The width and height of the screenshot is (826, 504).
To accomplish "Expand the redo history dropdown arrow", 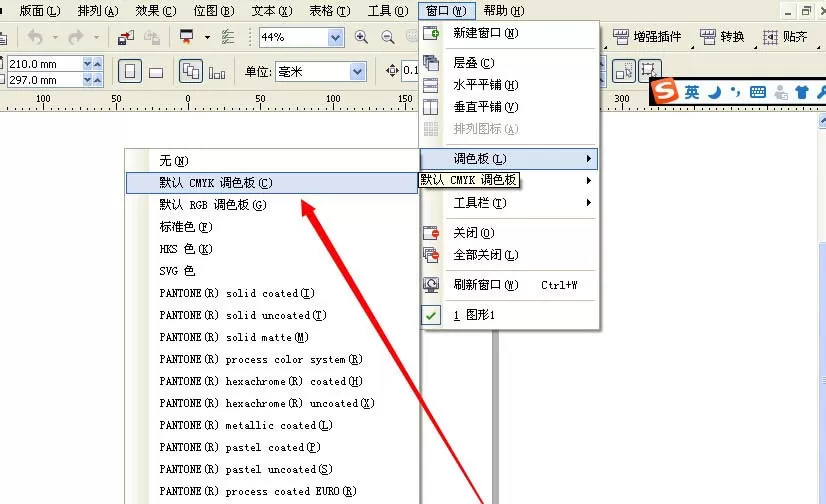I will pos(96,37).
